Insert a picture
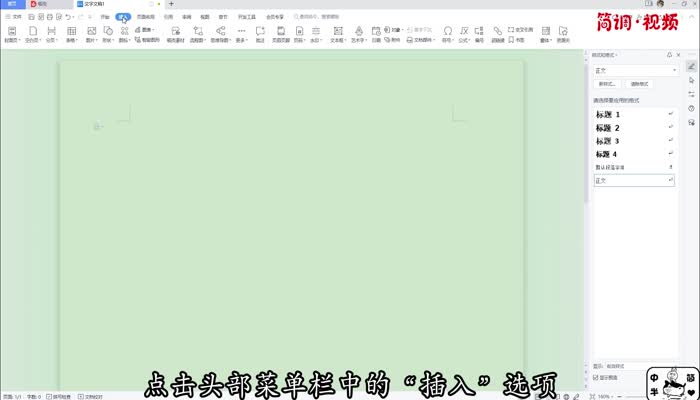 point(92,34)
